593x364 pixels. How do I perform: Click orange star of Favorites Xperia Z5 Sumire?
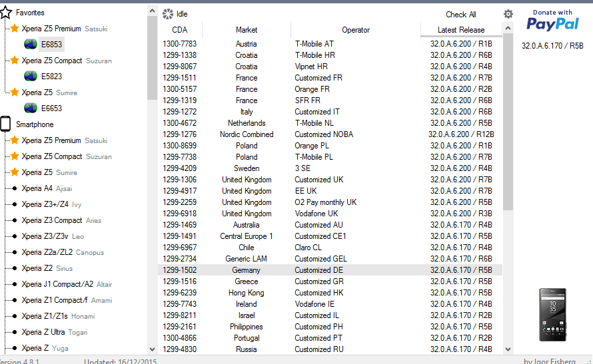coord(15,92)
